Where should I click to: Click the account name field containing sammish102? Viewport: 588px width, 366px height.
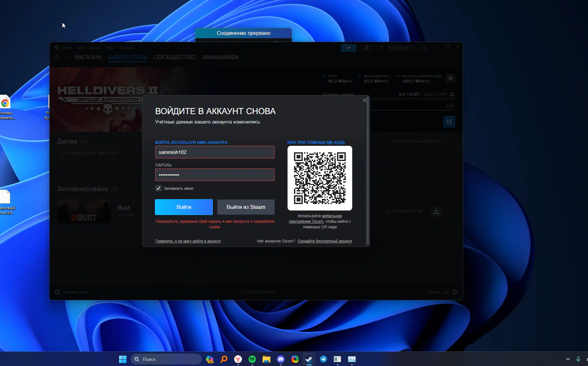215,152
